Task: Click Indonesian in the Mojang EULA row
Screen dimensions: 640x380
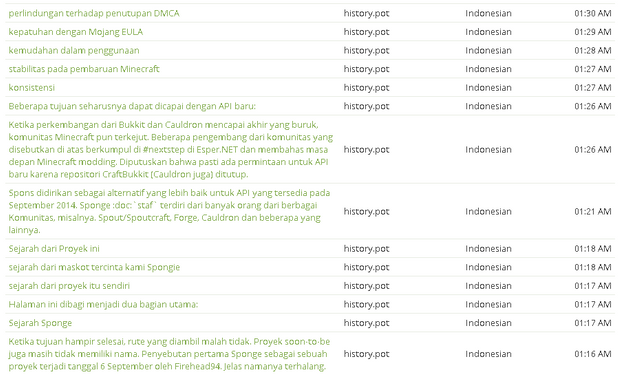Action: (488, 32)
